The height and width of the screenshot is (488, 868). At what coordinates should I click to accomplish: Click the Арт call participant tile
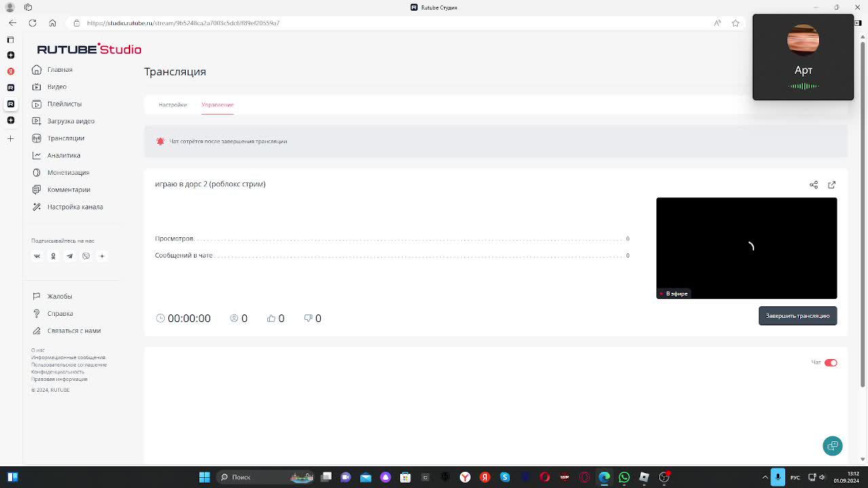pos(803,58)
